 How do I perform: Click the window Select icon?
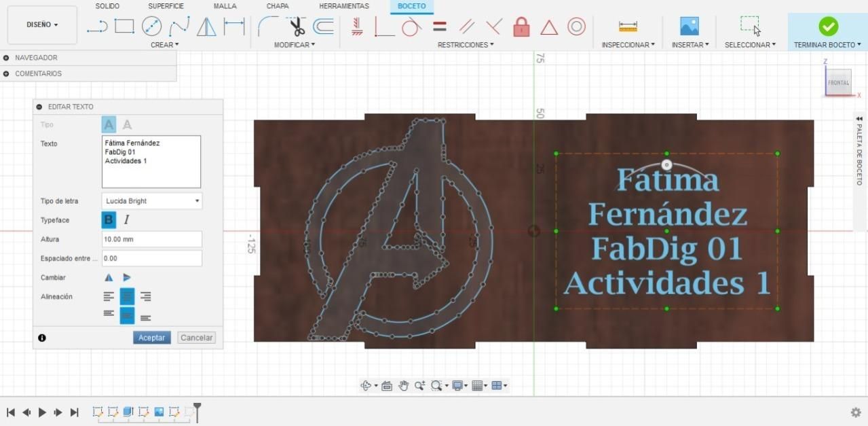pos(750,26)
